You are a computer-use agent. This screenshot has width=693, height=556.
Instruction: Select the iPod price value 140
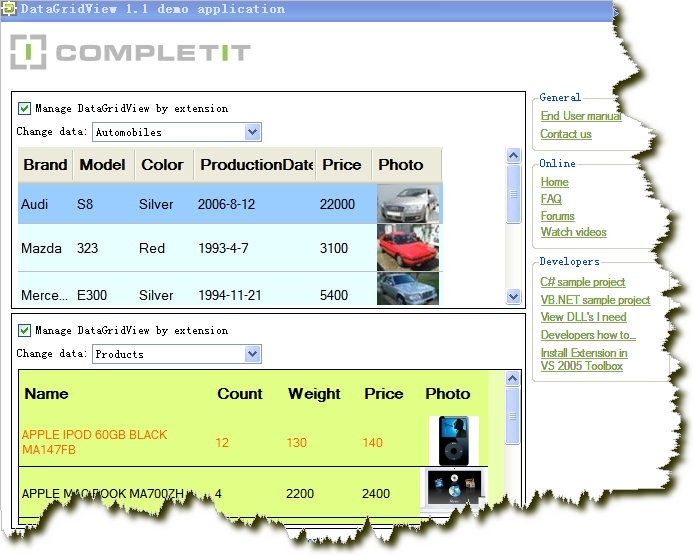(373, 442)
